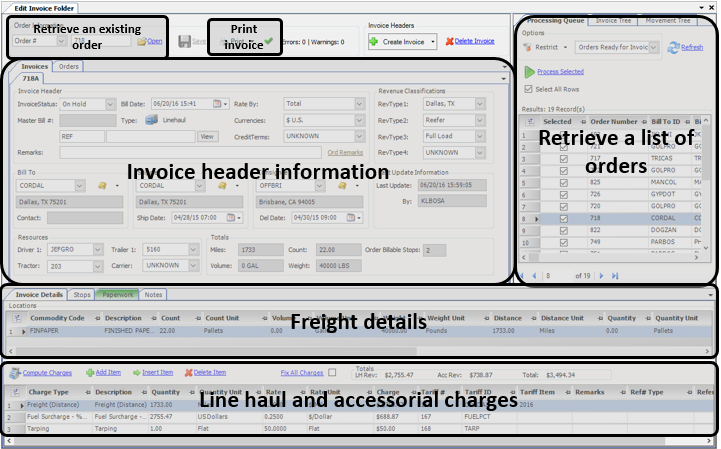Image resolution: width=721 pixels, height=449 pixels.
Task: Toggle the Select All Rows checkbox
Action: click(x=528, y=89)
